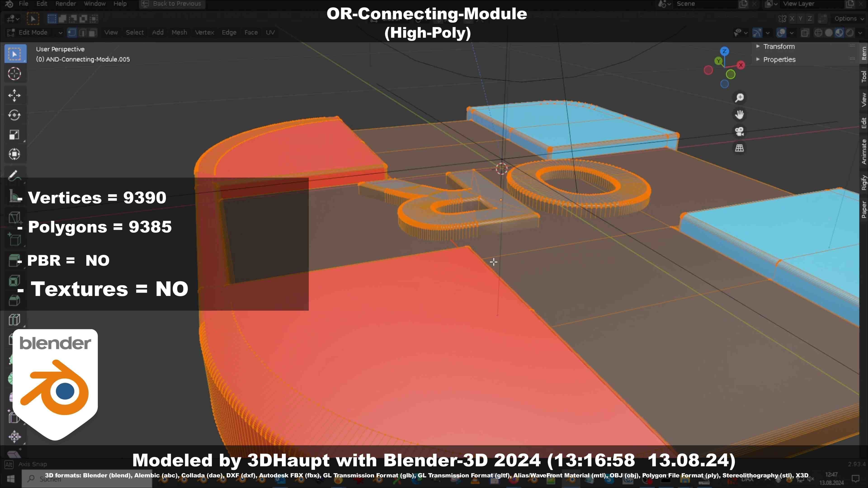Click the Scene name field

click(x=705, y=4)
